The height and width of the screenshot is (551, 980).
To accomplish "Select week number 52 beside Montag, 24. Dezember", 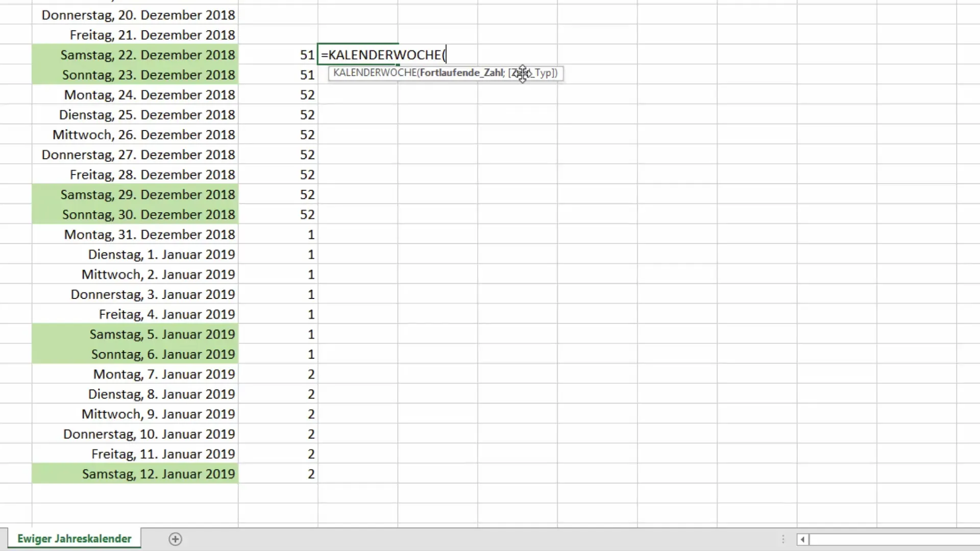I will pos(278,94).
